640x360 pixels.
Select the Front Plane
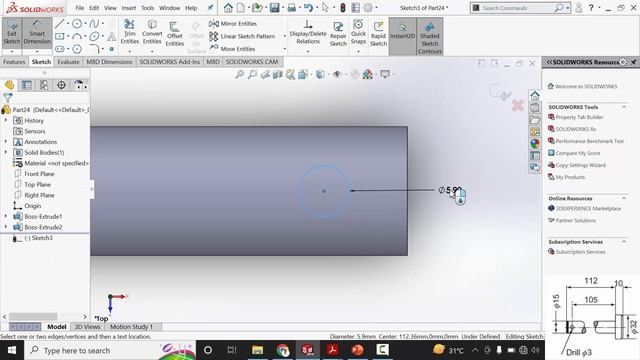[39, 174]
